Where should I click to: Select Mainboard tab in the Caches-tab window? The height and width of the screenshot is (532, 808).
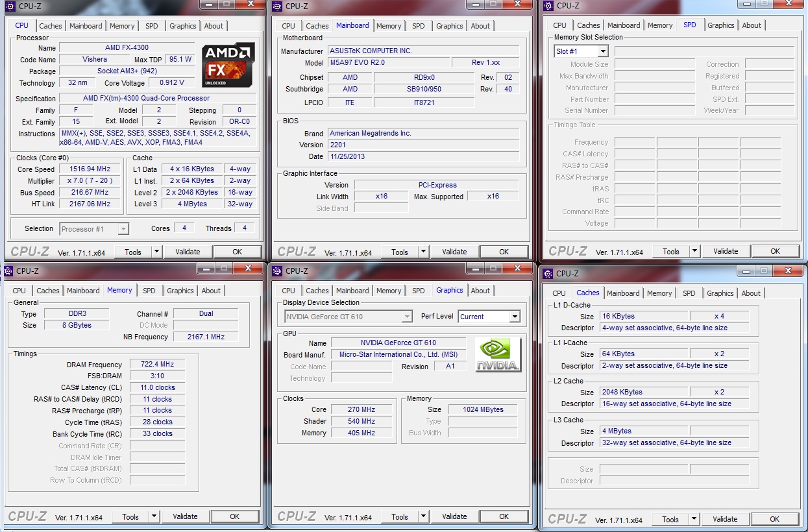click(623, 293)
